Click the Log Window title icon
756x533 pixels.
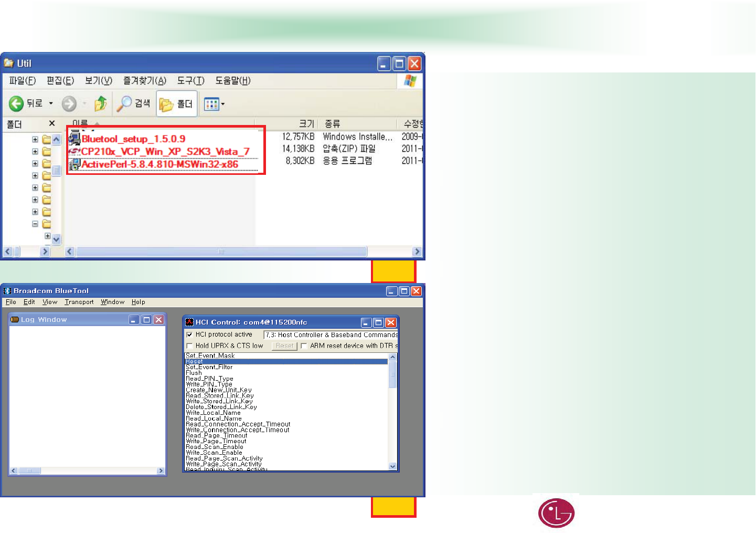point(15,319)
